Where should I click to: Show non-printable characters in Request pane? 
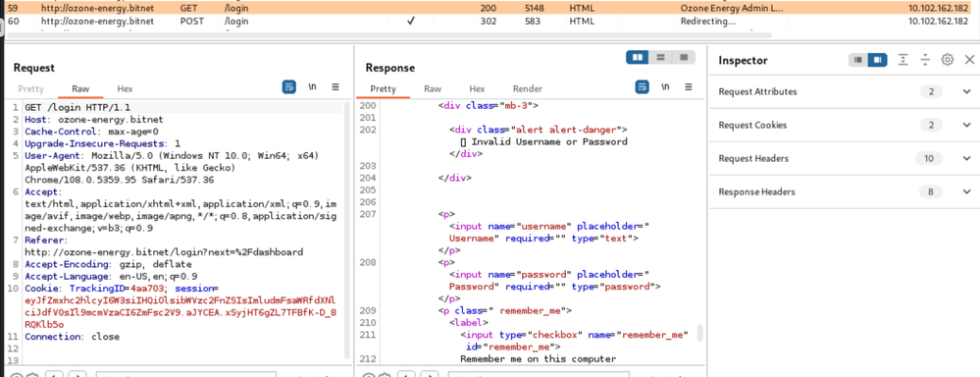tap(313, 87)
